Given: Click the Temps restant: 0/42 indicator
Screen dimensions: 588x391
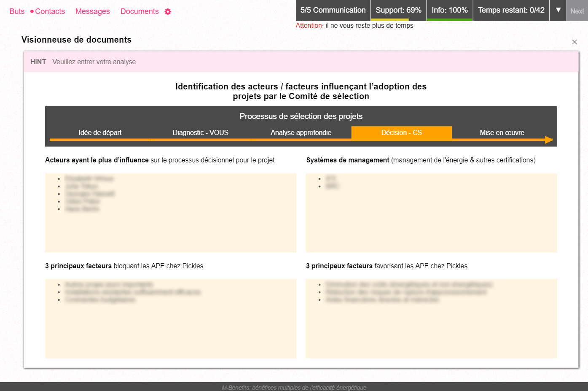Looking at the screenshot, I should (x=511, y=10).
